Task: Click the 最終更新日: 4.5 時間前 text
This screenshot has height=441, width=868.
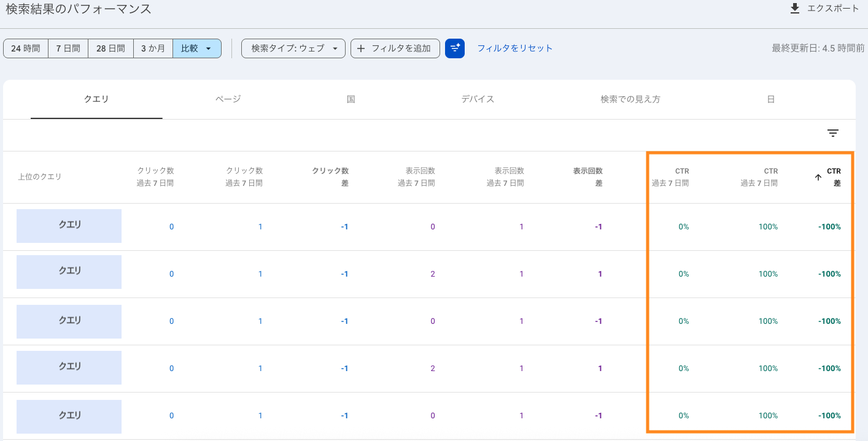Action: 818,48
